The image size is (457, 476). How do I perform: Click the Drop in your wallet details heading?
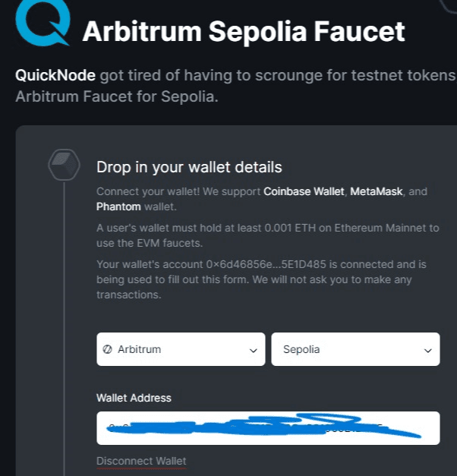click(189, 167)
